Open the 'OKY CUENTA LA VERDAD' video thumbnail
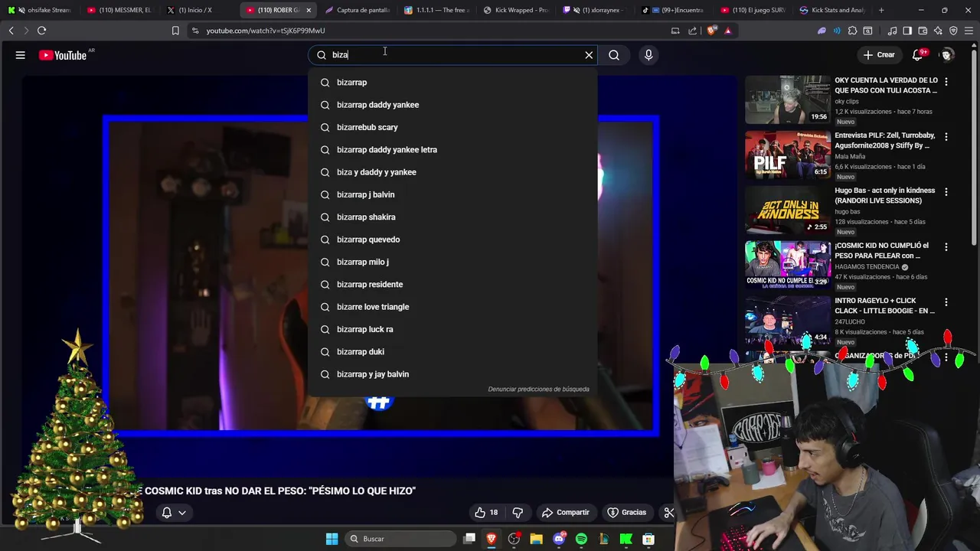Screen dimensions: 980x551 pyautogui.click(x=788, y=99)
